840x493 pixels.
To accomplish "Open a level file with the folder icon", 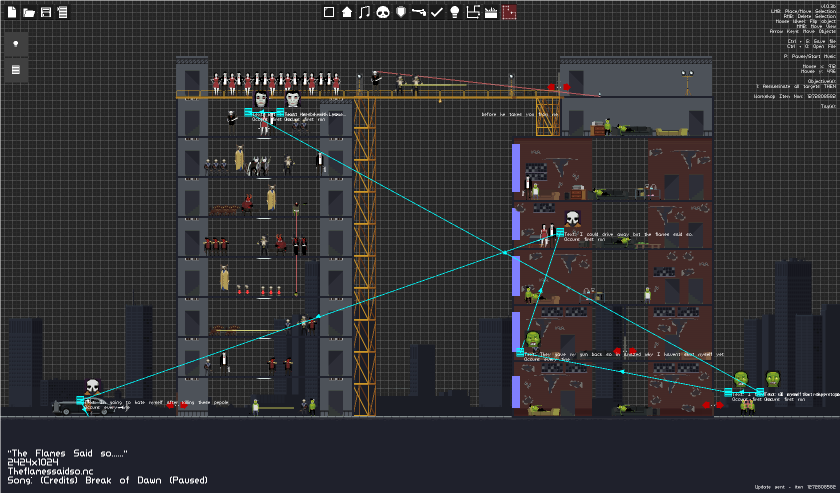I will (x=29, y=12).
